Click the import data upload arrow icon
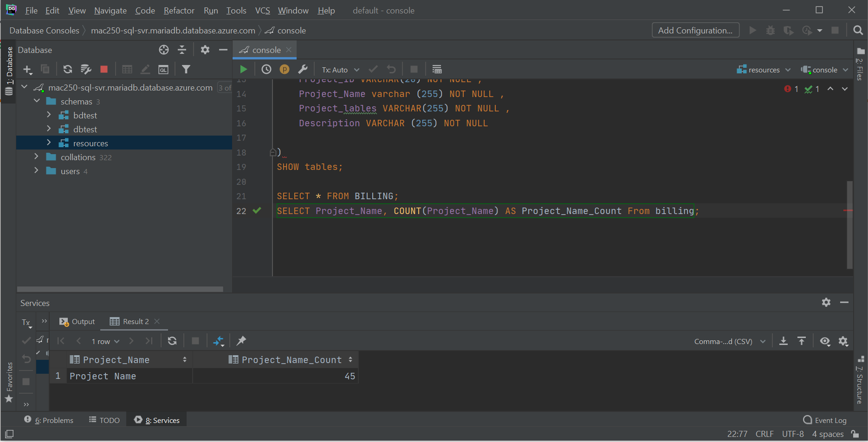 (x=802, y=341)
